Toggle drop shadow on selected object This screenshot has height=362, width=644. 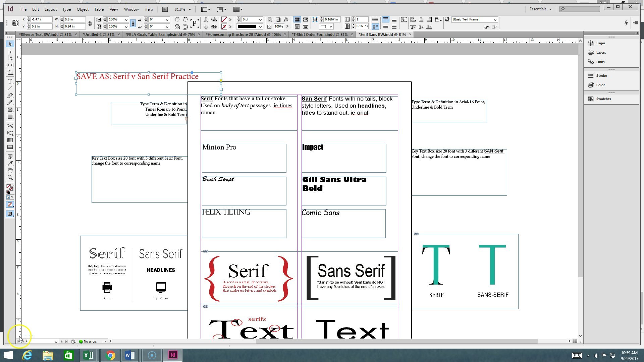(278, 19)
